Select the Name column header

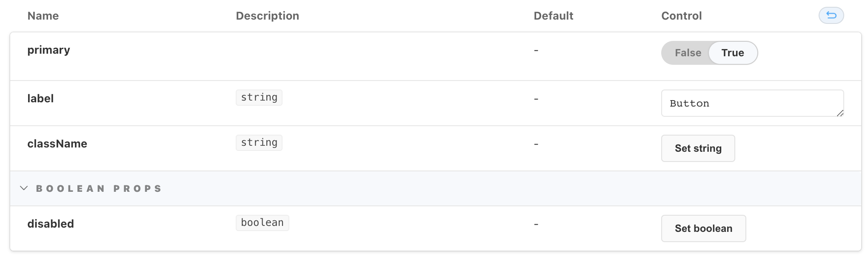tap(43, 16)
